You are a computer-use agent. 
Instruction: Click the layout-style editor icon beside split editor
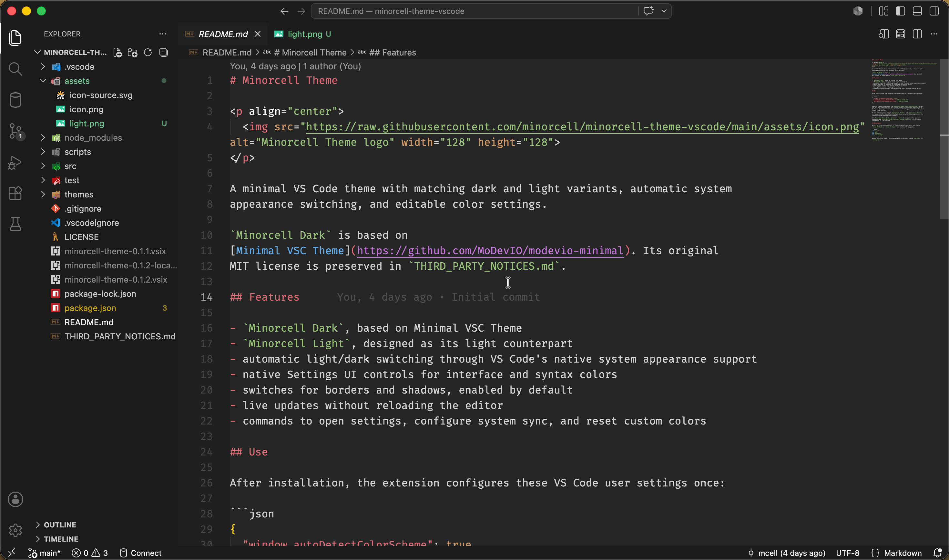[x=901, y=34]
